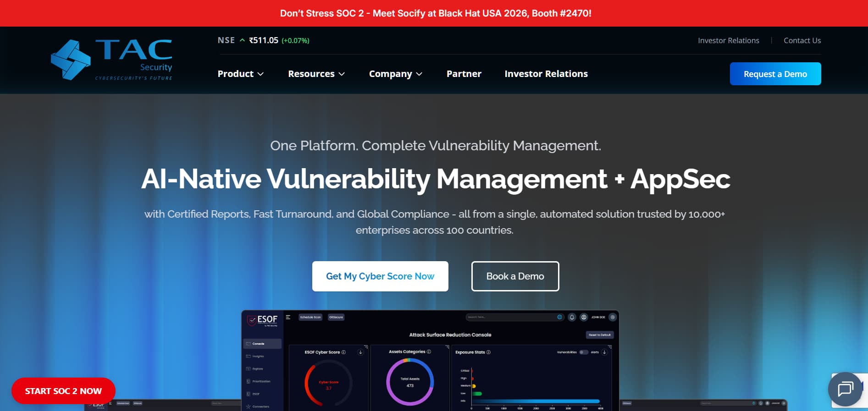Click the Schedule Scan button in the dashboard
The height and width of the screenshot is (411, 868).
(x=310, y=317)
